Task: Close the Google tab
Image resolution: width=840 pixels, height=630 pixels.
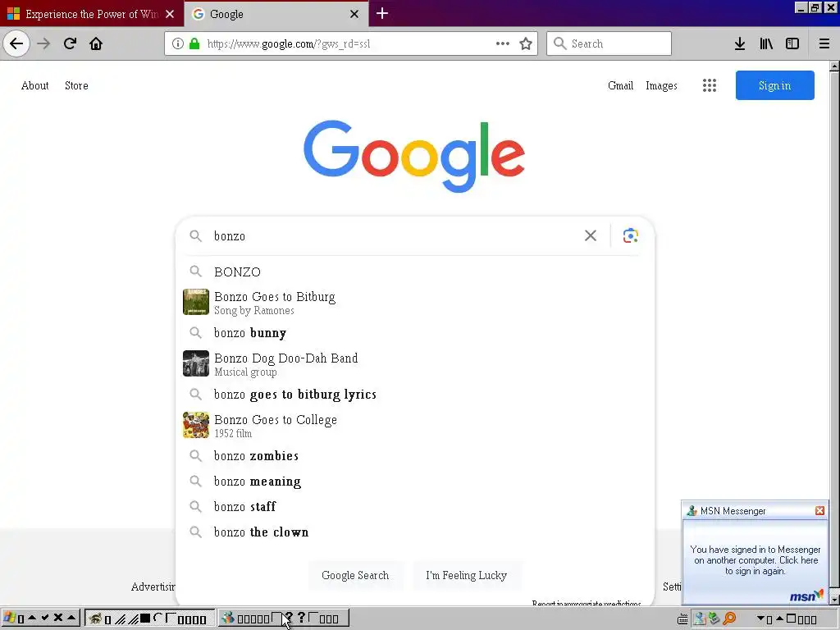Action: pos(354,14)
